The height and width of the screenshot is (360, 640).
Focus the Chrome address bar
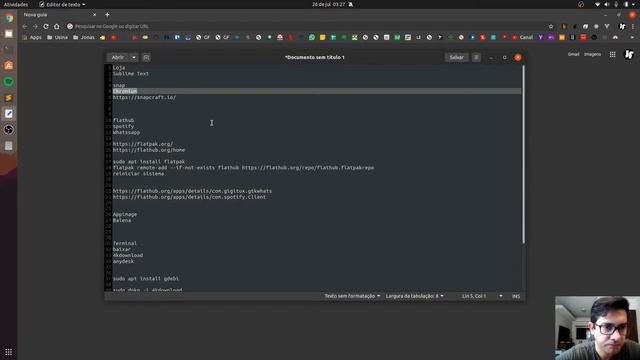point(306,26)
